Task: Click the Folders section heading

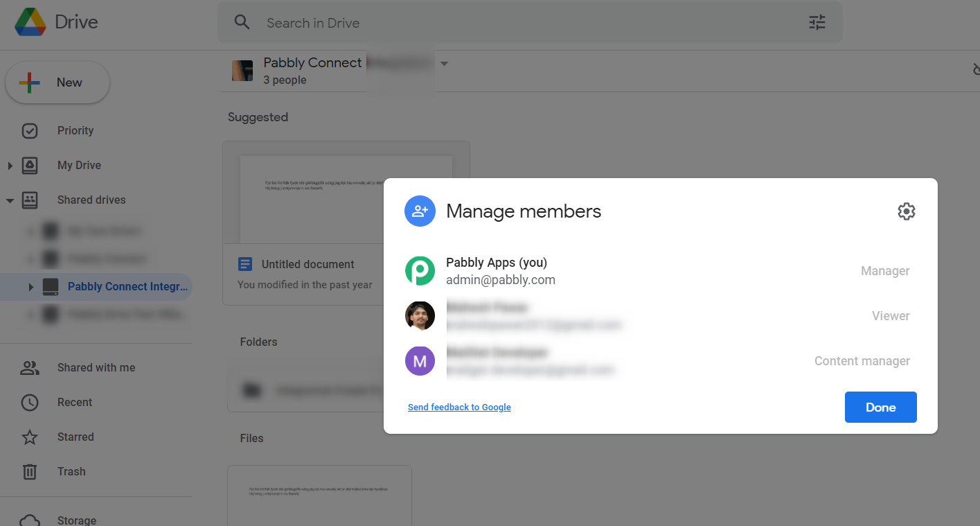Action: pyautogui.click(x=258, y=342)
